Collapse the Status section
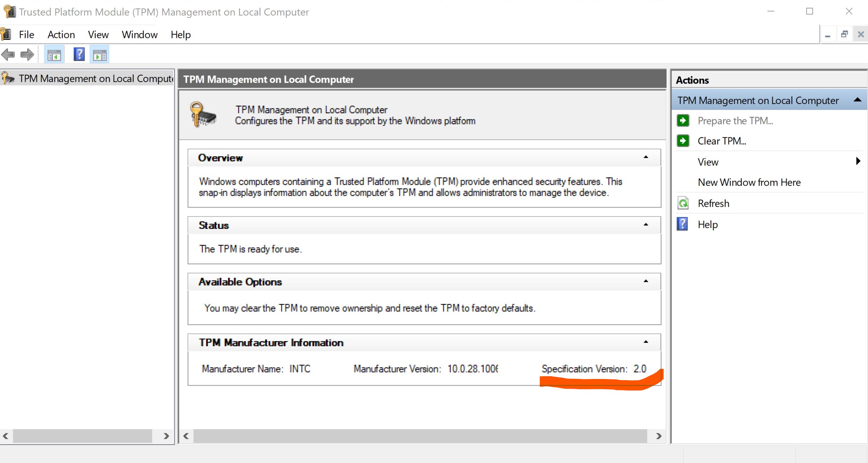The image size is (868, 463). coord(646,225)
